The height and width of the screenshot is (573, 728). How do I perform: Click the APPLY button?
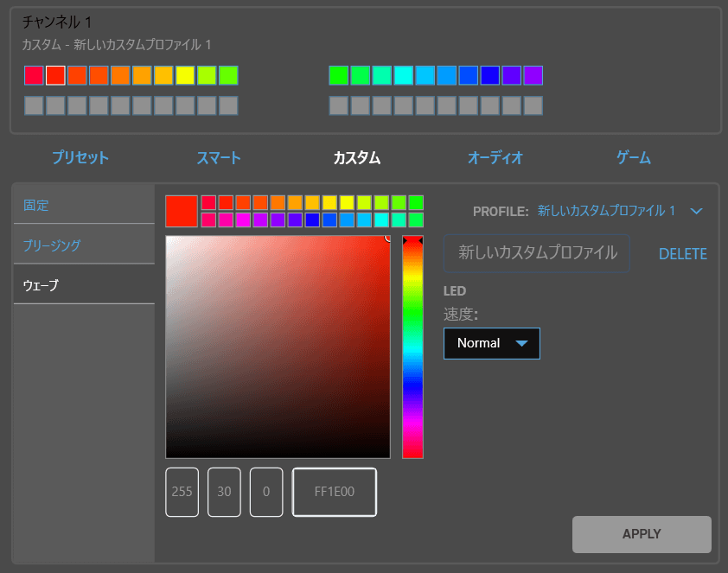coord(642,534)
